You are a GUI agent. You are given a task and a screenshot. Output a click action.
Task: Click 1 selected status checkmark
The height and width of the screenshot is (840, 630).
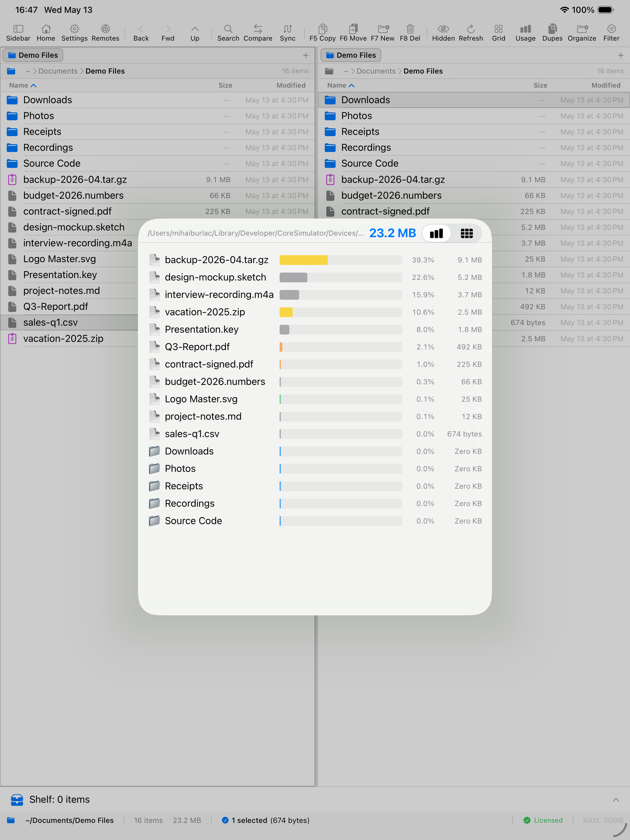[x=225, y=820]
